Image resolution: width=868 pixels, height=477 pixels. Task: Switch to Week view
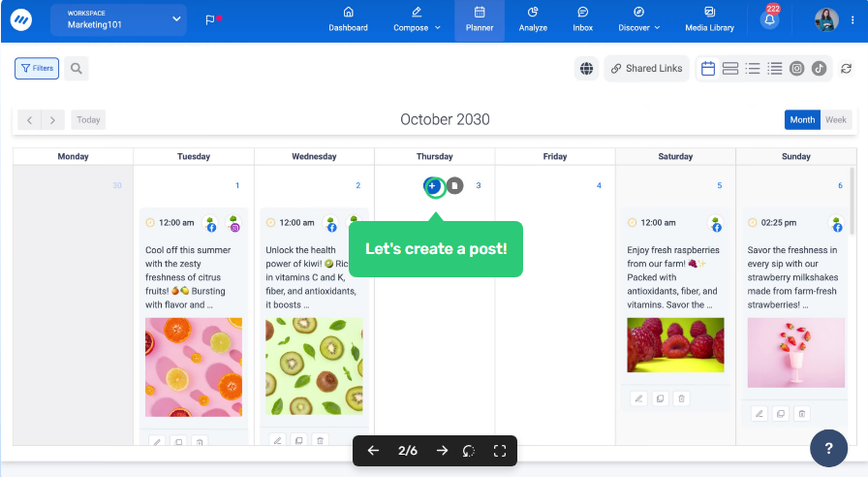click(836, 119)
